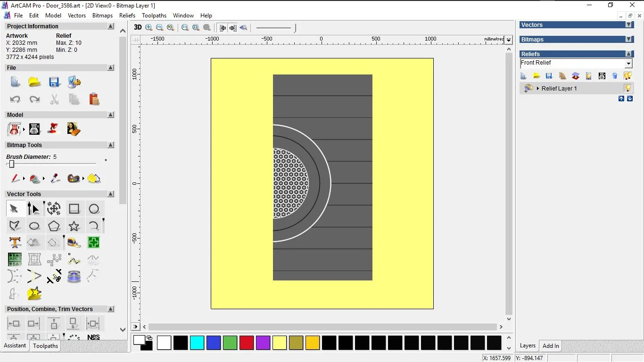Choose the Create Rectangle vector tool
Image resolution: width=644 pixels, height=362 pixels.
pyautogui.click(x=74, y=209)
